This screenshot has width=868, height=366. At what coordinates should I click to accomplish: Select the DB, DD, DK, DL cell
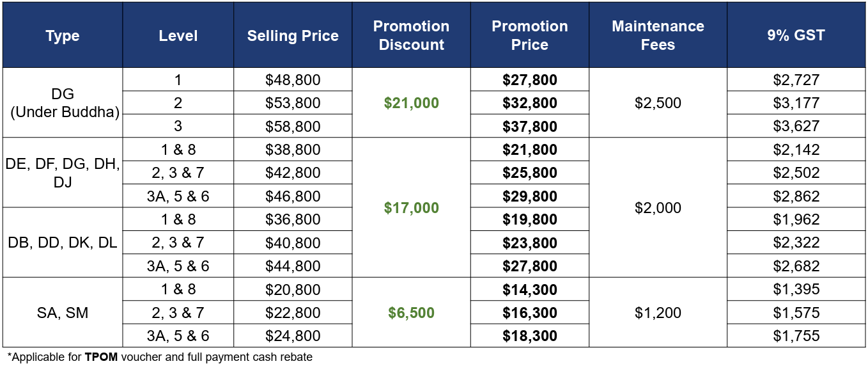[63, 243]
